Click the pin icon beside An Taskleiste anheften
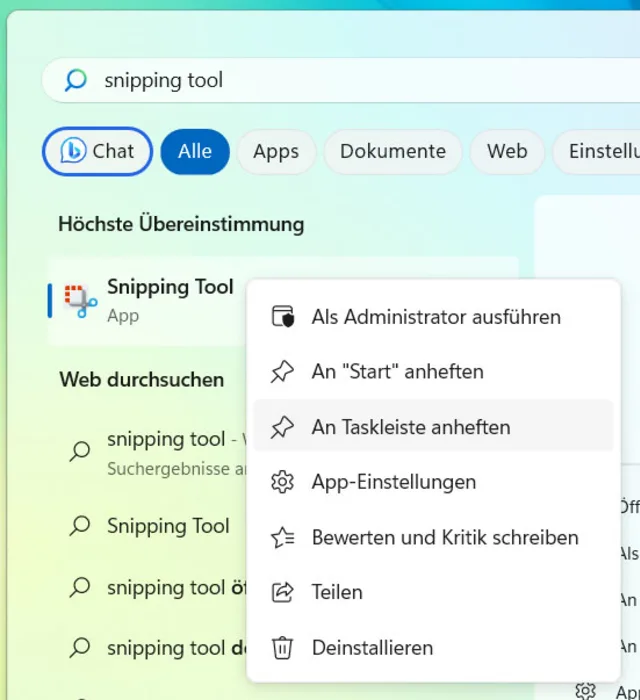This screenshot has height=700, width=640. coord(283,427)
